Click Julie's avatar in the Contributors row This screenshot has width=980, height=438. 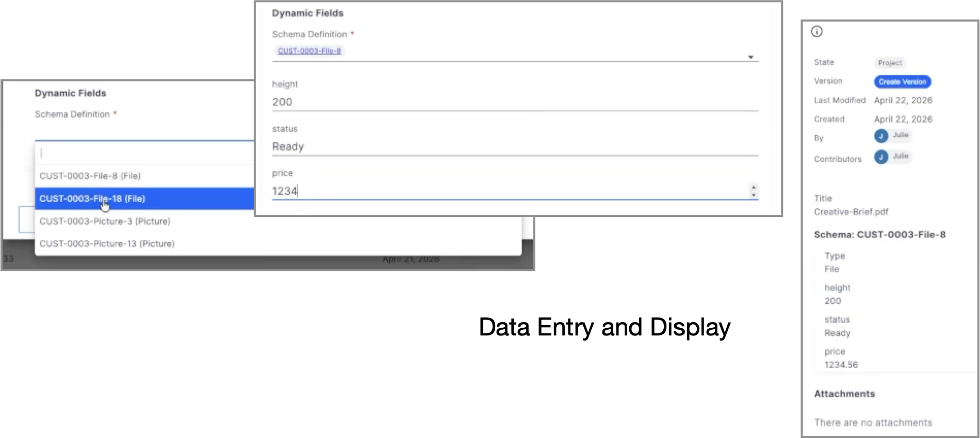(x=881, y=157)
